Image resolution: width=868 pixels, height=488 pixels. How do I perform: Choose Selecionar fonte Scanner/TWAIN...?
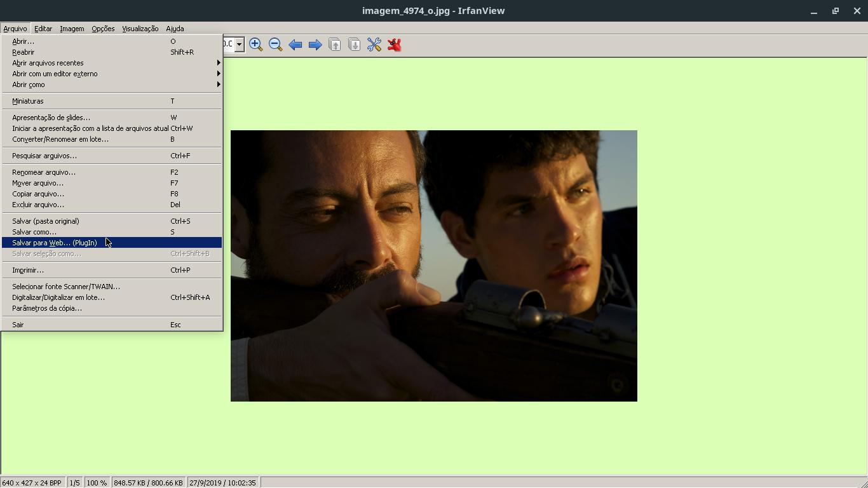(112, 287)
